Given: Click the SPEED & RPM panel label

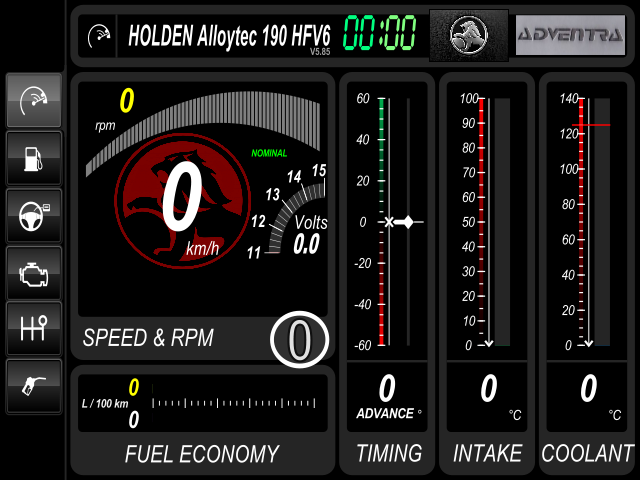Looking at the screenshot, I should (x=148, y=338).
